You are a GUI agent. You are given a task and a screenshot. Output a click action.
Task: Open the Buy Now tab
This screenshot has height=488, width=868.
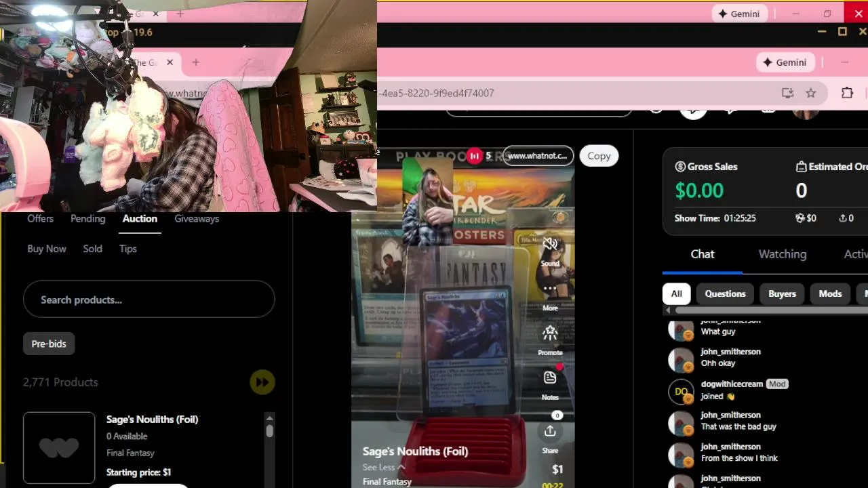tap(47, 249)
